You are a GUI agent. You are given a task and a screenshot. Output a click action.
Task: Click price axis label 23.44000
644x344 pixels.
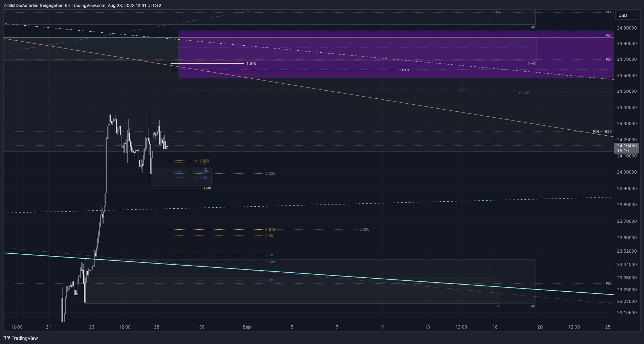pos(626,265)
